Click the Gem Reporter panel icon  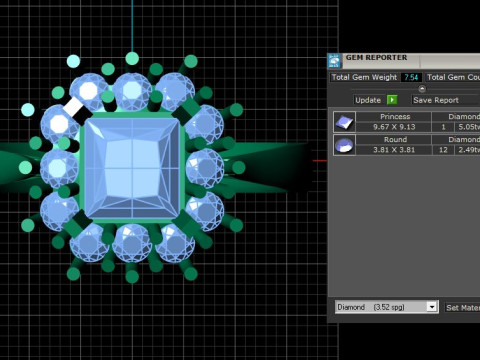pyautogui.click(x=334, y=61)
